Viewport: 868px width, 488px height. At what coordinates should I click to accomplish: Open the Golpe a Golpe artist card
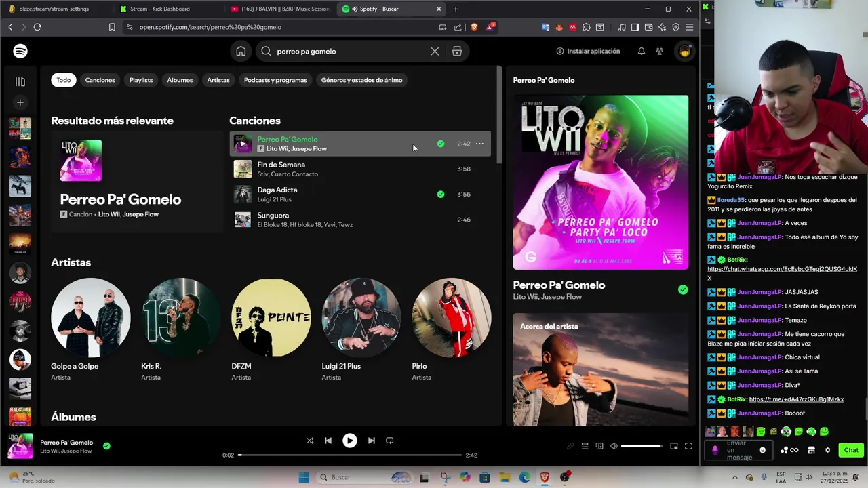pos(90,329)
